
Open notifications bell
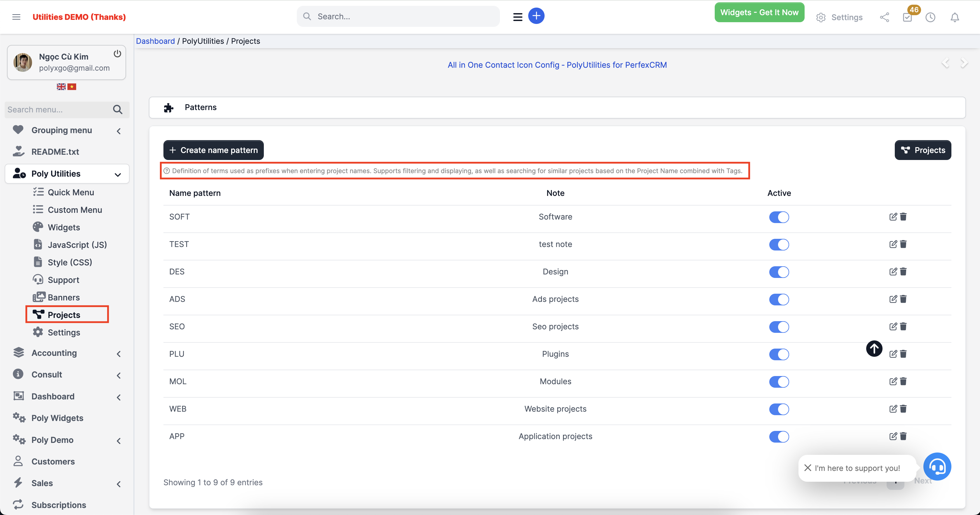[x=955, y=17]
